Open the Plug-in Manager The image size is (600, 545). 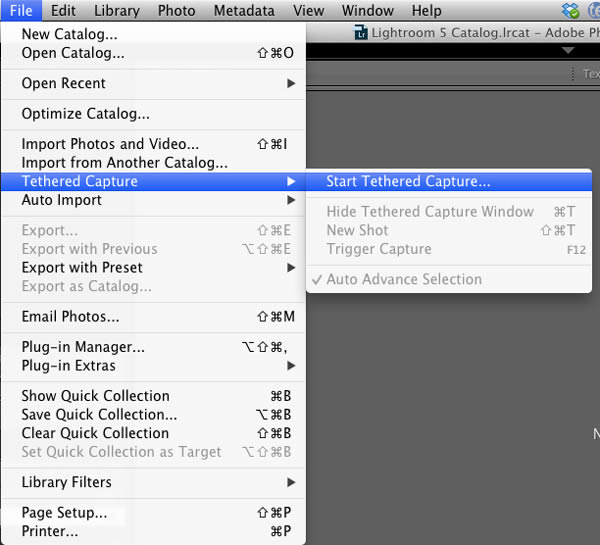[83, 347]
